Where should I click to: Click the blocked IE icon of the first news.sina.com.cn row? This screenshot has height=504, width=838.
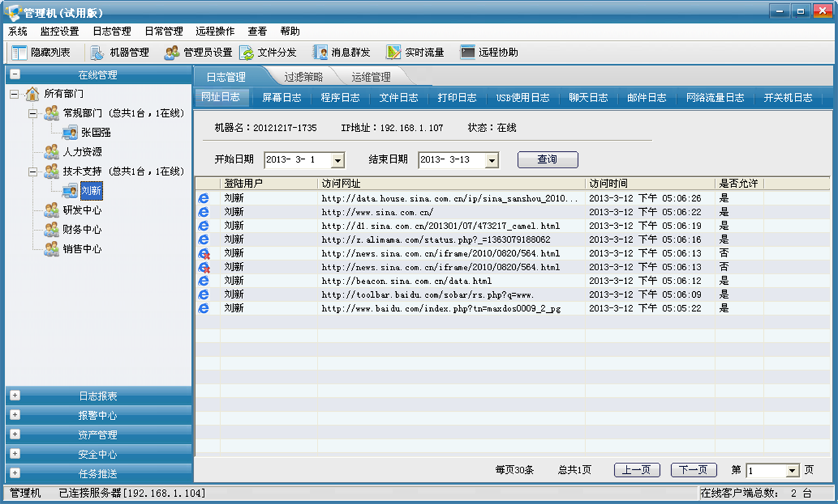pos(204,253)
